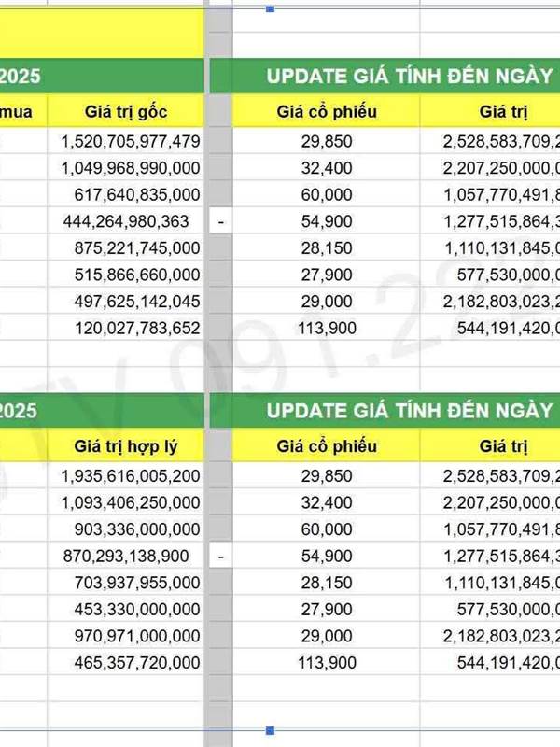
Task: Select cell showing 465,357,720,000
Action: [x=136, y=662]
